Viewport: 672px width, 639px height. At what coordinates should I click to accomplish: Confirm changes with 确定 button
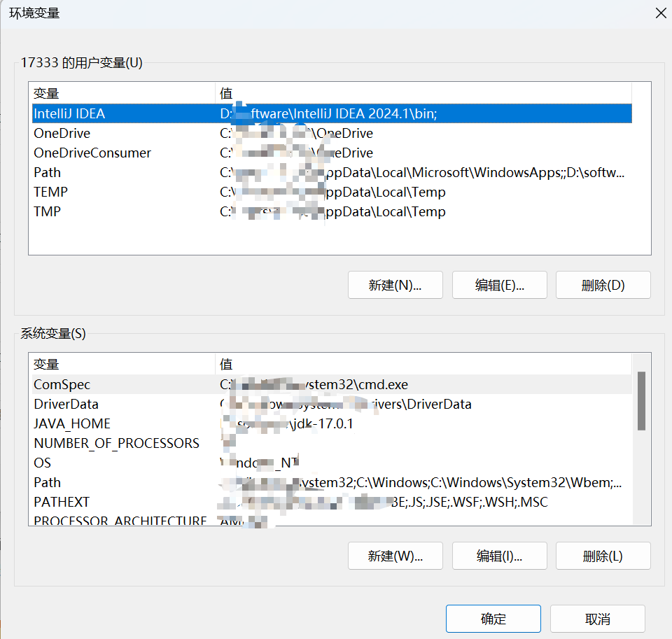pyautogui.click(x=493, y=619)
